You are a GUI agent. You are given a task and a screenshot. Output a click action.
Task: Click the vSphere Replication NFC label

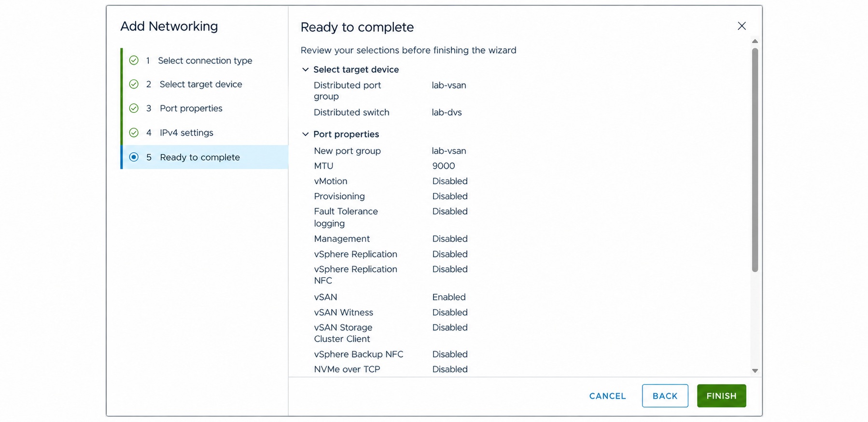[355, 274]
